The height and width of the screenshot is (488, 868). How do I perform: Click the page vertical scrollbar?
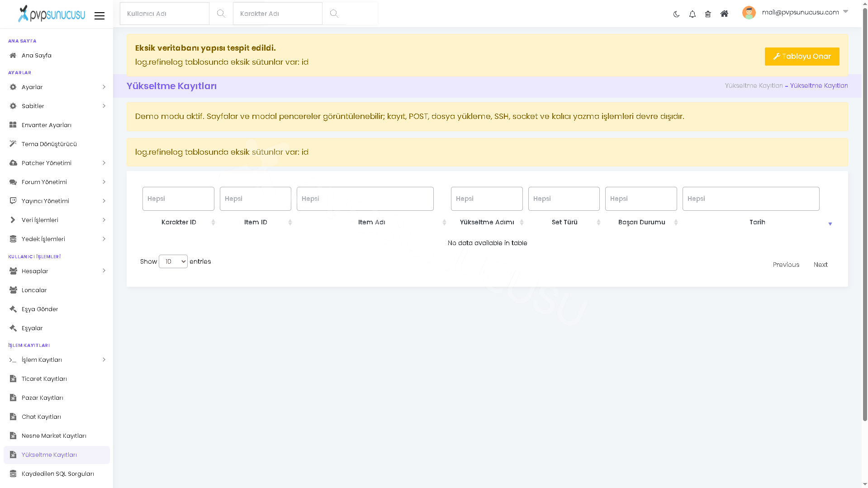[x=865, y=213]
